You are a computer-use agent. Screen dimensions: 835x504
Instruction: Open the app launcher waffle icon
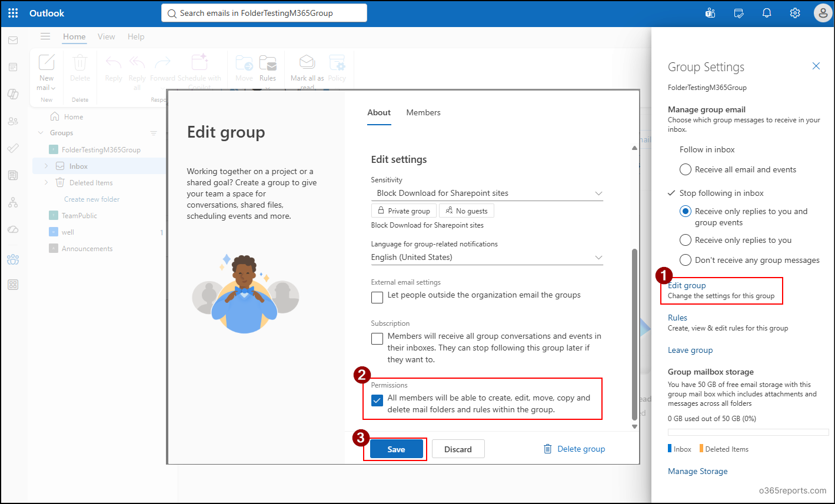13,13
